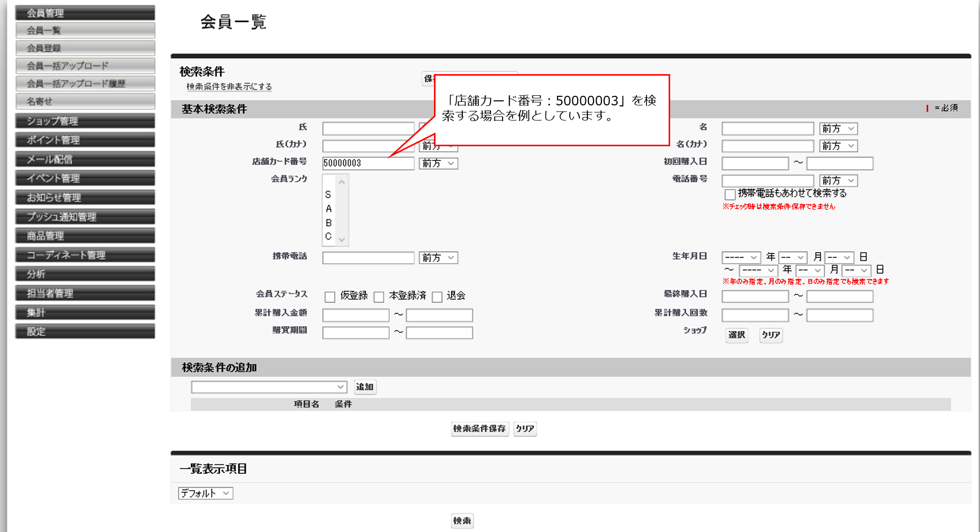Open the 分析 sidebar section
Viewport: 980px width, 532px height.
(x=85, y=274)
